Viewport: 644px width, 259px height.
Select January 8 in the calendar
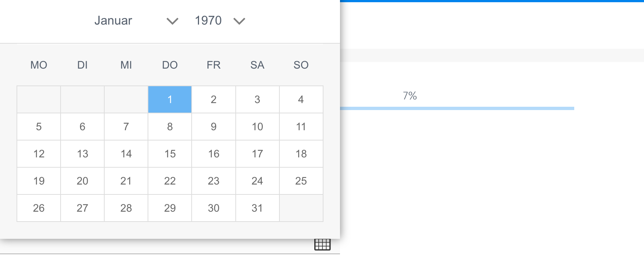click(170, 126)
